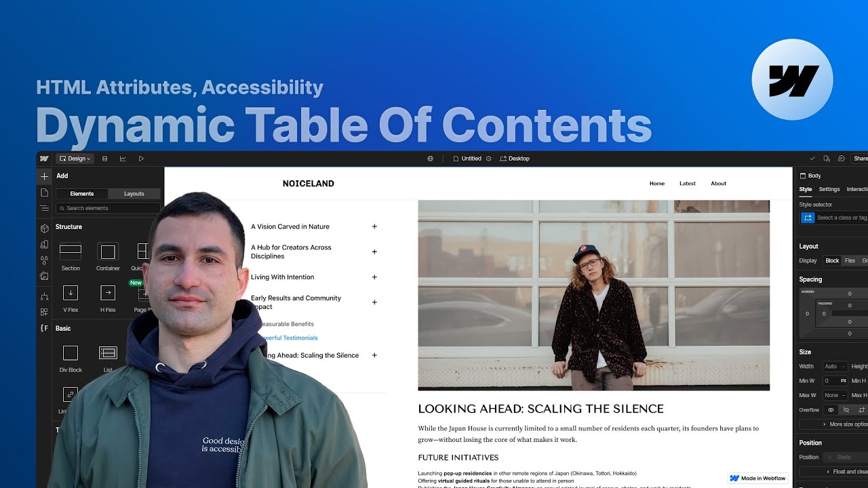Screen dimensions: 868x488
Task: Open the comments speech bubble icon
Action: [842, 159]
